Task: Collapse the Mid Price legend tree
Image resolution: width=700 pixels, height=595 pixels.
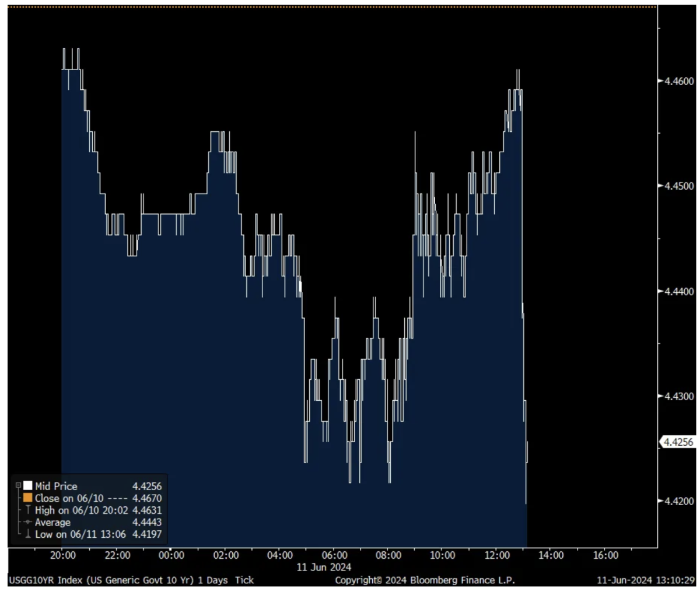Action: tap(18, 485)
